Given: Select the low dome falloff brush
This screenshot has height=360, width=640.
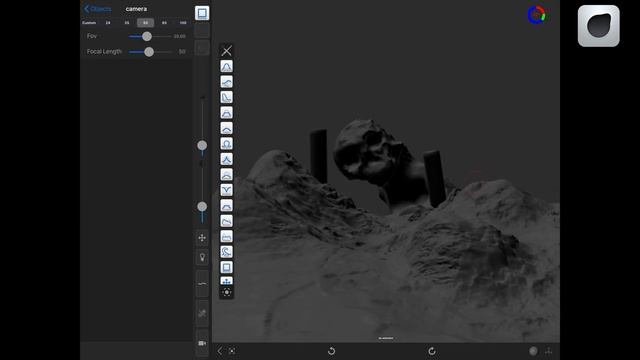Looking at the screenshot, I should (x=227, y=175).
